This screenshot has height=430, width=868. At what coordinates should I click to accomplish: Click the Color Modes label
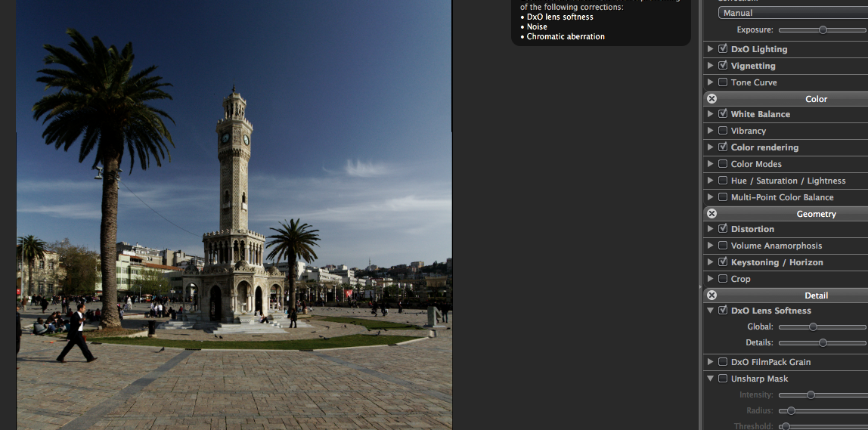click(x=756, y=164)
